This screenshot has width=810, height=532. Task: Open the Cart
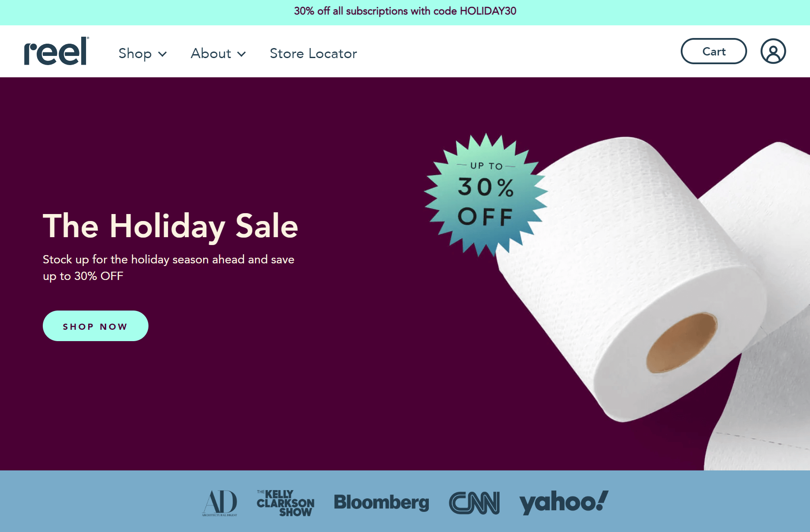(713, 51)
